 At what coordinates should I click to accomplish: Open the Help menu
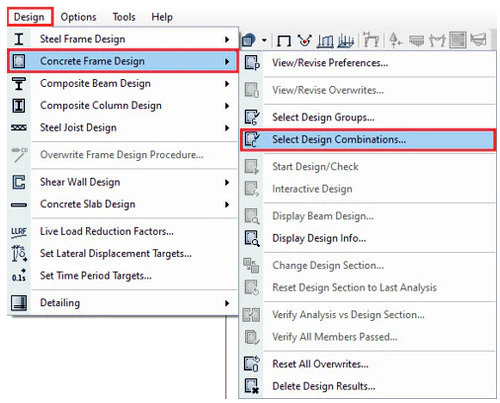162,17
